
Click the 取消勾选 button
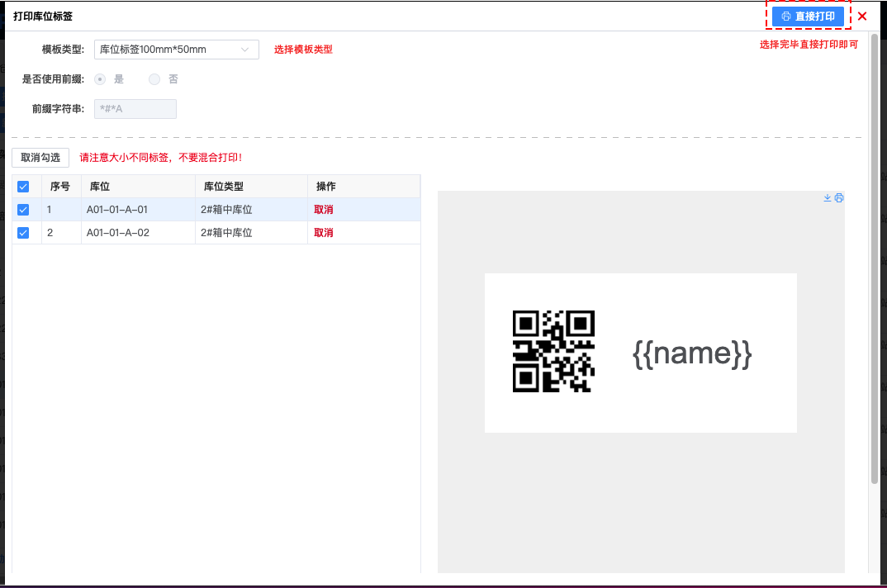(40, 158)
